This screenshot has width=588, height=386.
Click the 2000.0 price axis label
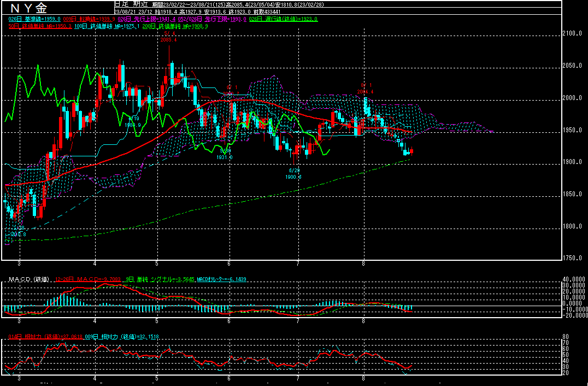[572, 98]
